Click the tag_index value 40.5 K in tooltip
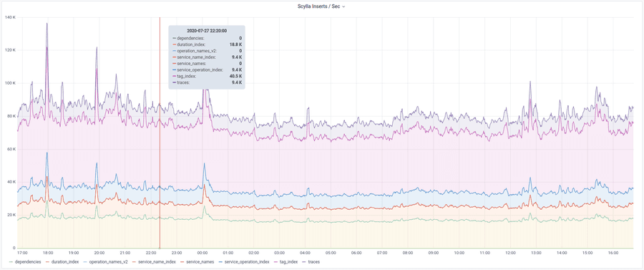The height and width of the screenshot is (270, 644). tap(235, 77)
